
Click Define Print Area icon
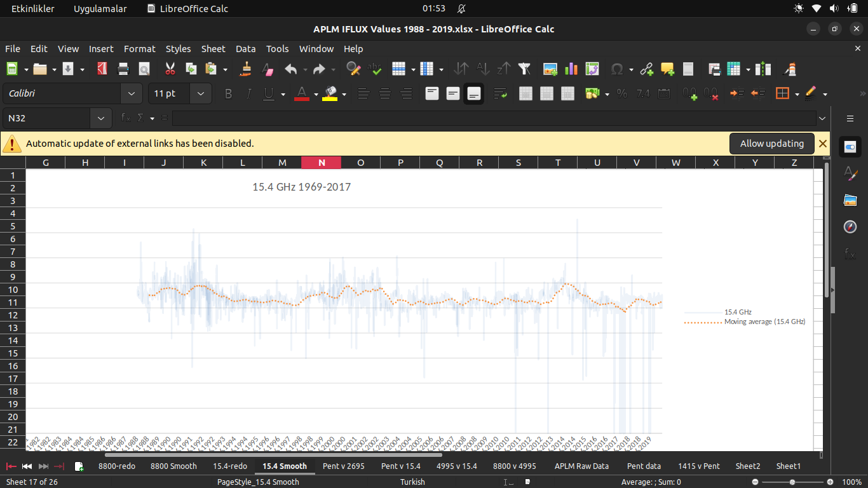(x=714, y=69)
